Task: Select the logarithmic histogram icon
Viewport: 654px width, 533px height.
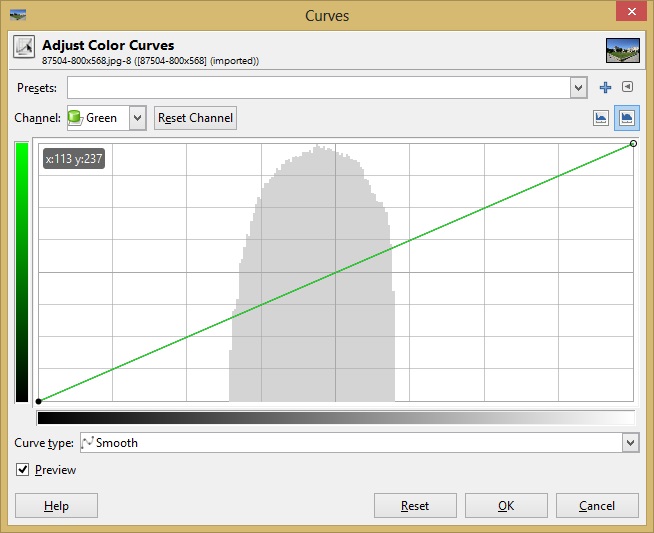Action: click(x=627, y=118)
